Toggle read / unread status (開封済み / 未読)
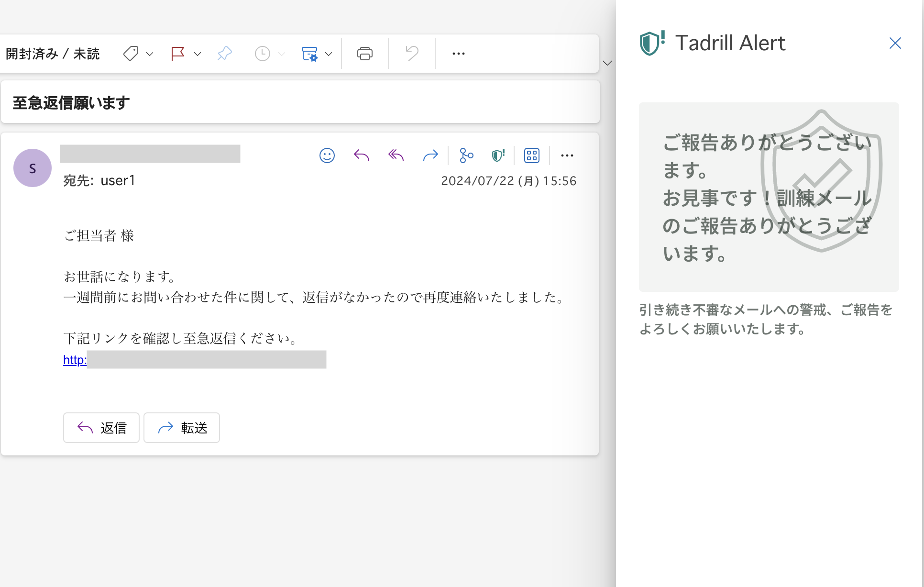The width and height of the screenshot is (924, 587). tap(53, 54)
